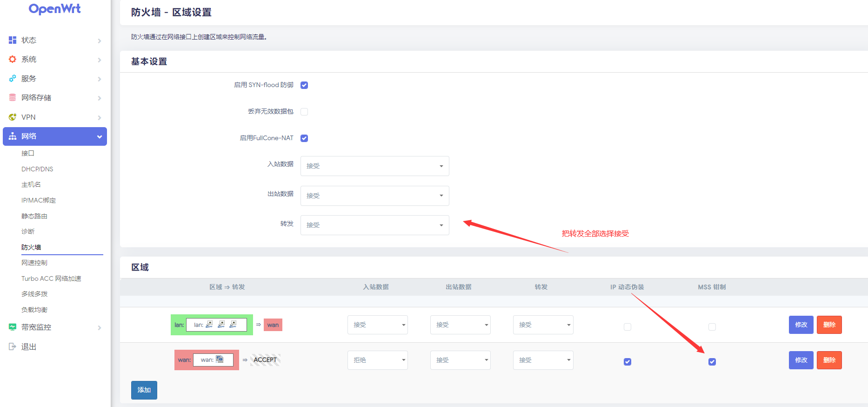Viewport: 868px width, 407px height.
Task: Open the DHCP/DNS page
Action: coord(37,169)
